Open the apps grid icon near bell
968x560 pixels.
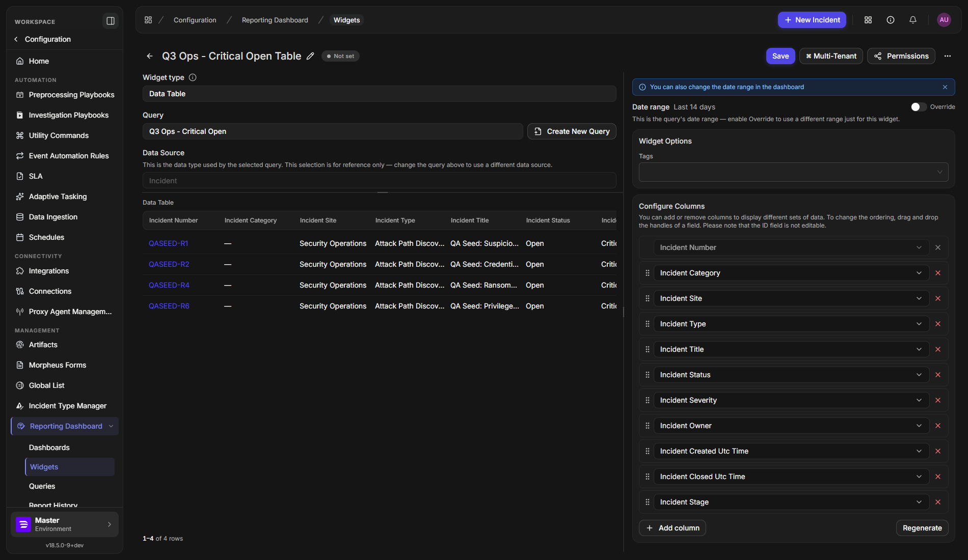pyautogui.click(x=868, y=20)
